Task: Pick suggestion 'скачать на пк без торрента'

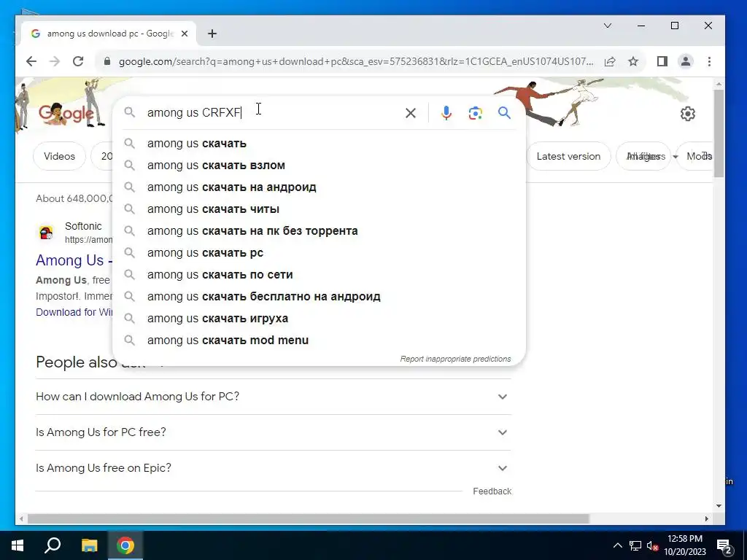Action: click(320, 231)
